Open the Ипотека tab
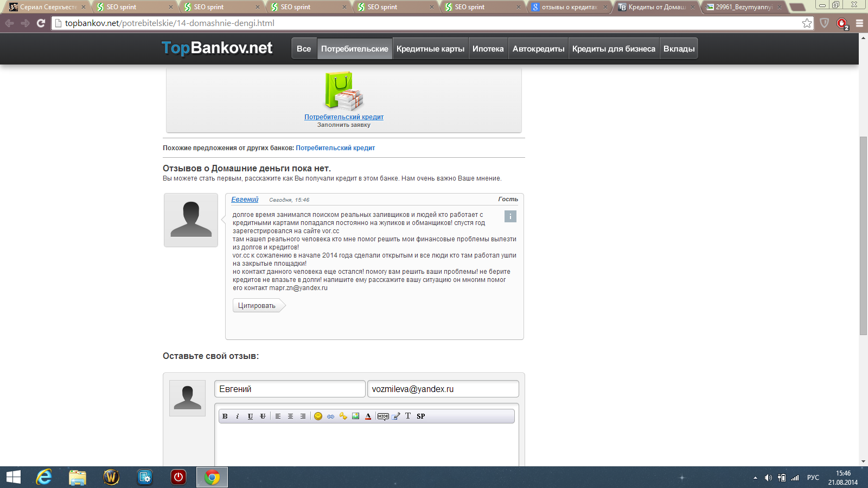Viewport: 868px width, 488px height. pyautogui.click(x=488, y=48)
